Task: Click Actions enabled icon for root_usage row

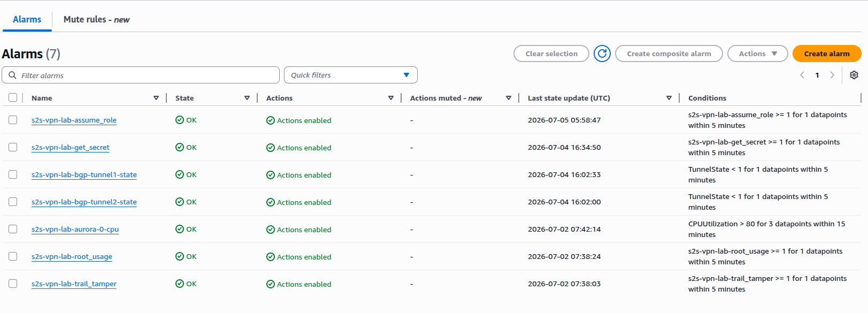Action: coord(271,257)
